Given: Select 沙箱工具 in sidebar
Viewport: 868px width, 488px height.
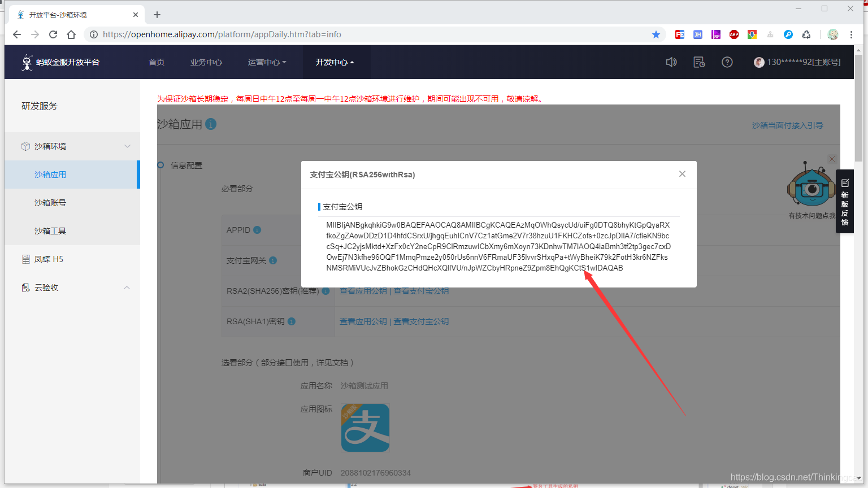Looking at the screenshot, I should 72,231.
